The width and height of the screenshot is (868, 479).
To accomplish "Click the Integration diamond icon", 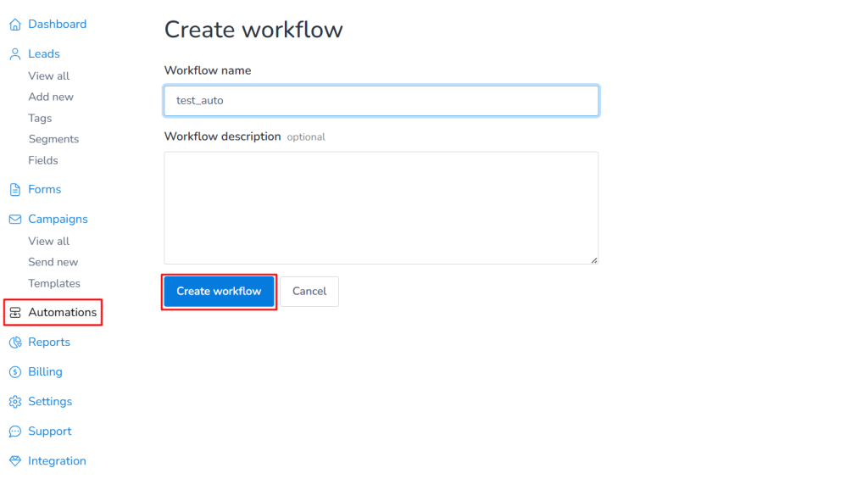I will tap(15, 460).
